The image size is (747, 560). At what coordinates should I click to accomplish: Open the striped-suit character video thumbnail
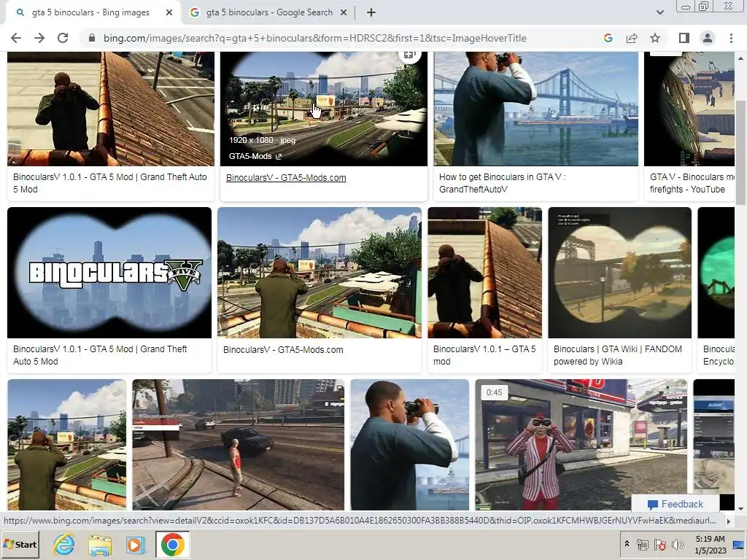point(581,445)
